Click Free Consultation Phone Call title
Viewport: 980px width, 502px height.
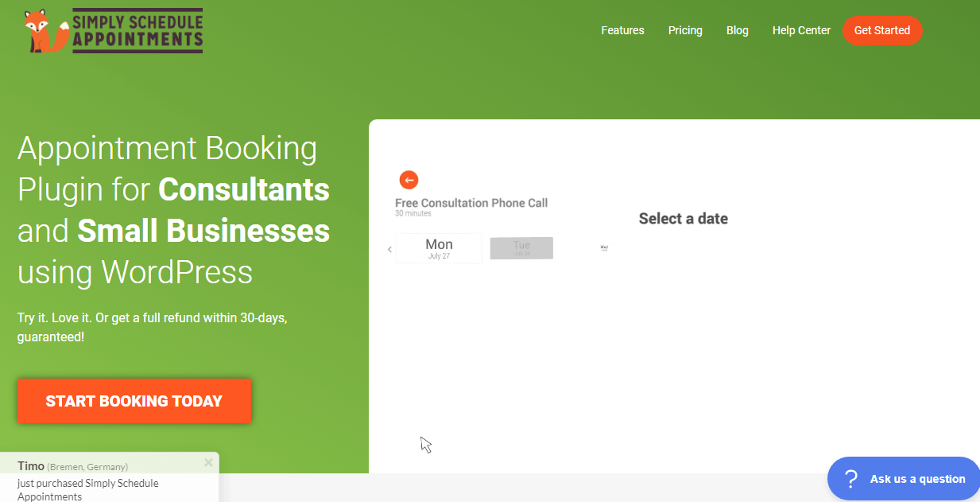coord(471,203)
